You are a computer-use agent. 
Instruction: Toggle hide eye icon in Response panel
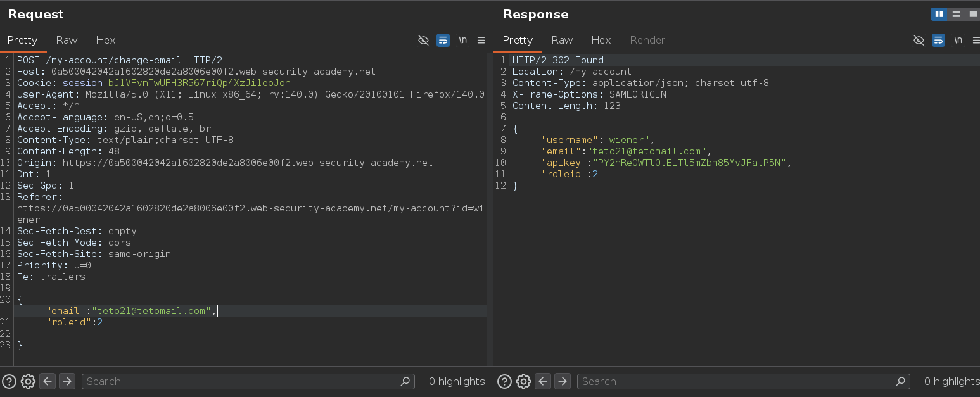coord(919,40)
